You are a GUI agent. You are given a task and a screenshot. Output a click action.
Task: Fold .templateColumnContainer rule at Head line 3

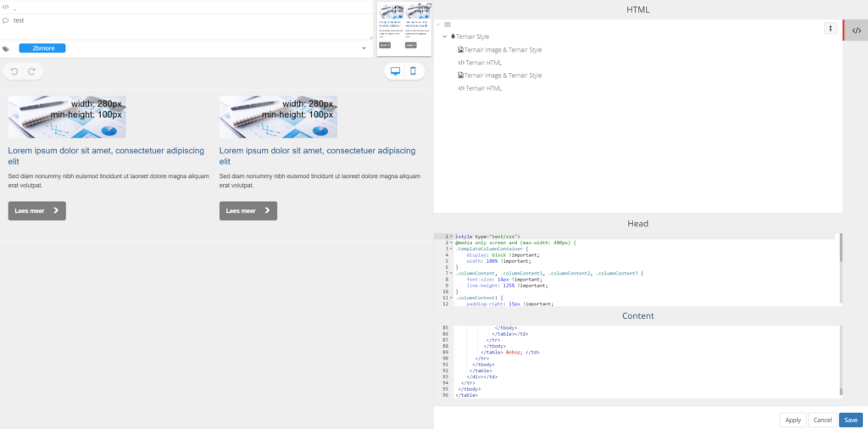coord(452,248)
